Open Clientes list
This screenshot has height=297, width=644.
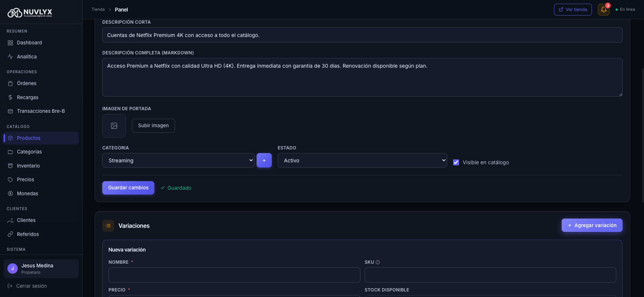(x=41, y=220)
